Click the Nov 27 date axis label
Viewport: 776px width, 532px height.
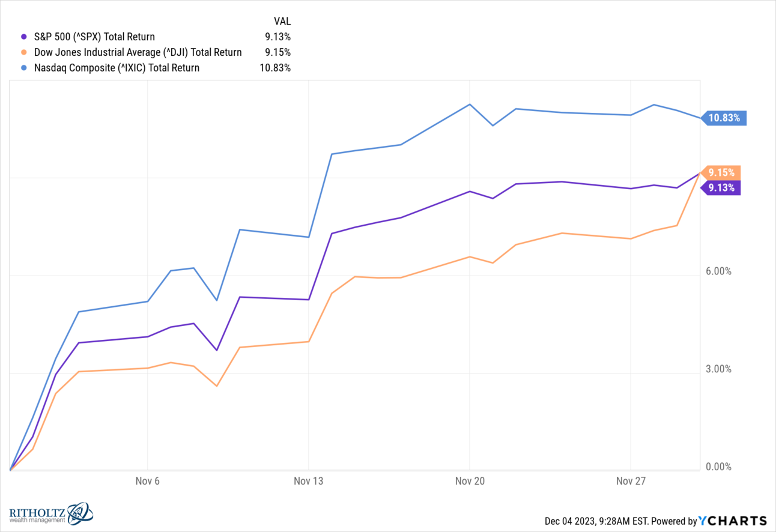[x=630, y=481]
